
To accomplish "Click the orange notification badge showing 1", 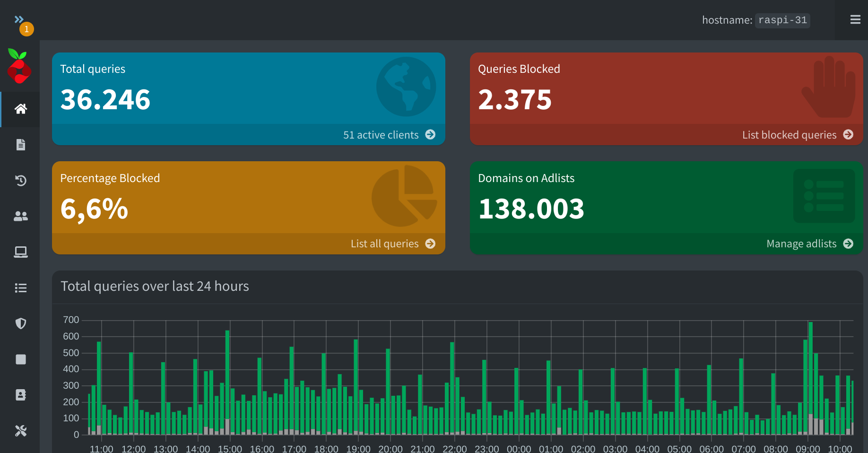I will (x=26, y=29).
